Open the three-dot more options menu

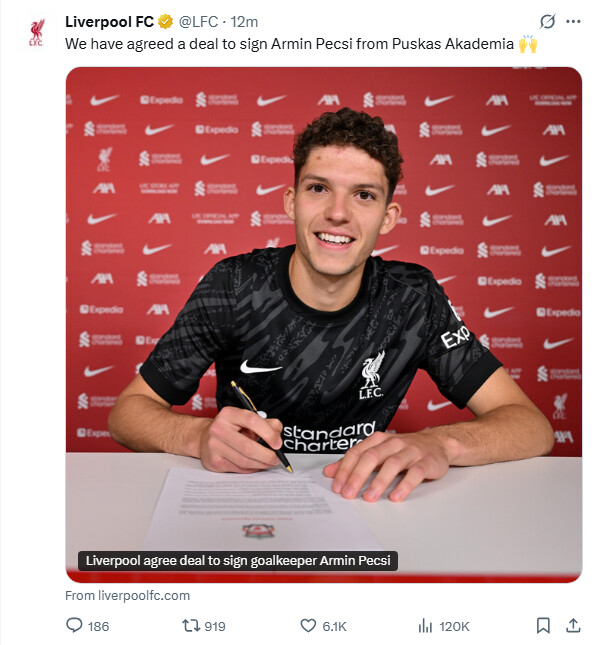(x=573, y=21)
